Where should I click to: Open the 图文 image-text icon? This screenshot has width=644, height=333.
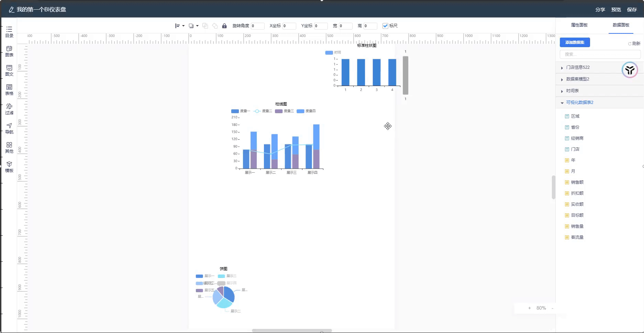point(9,68)
